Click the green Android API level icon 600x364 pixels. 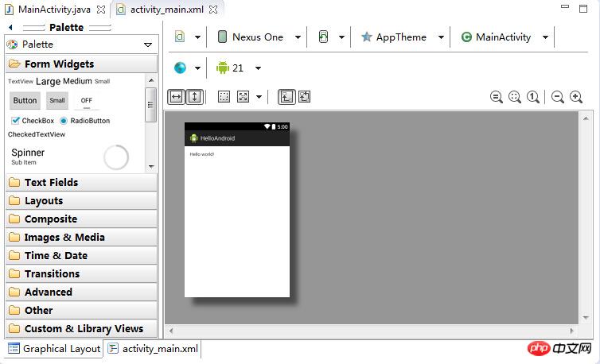pyautogui.click(x=222, y=68)
